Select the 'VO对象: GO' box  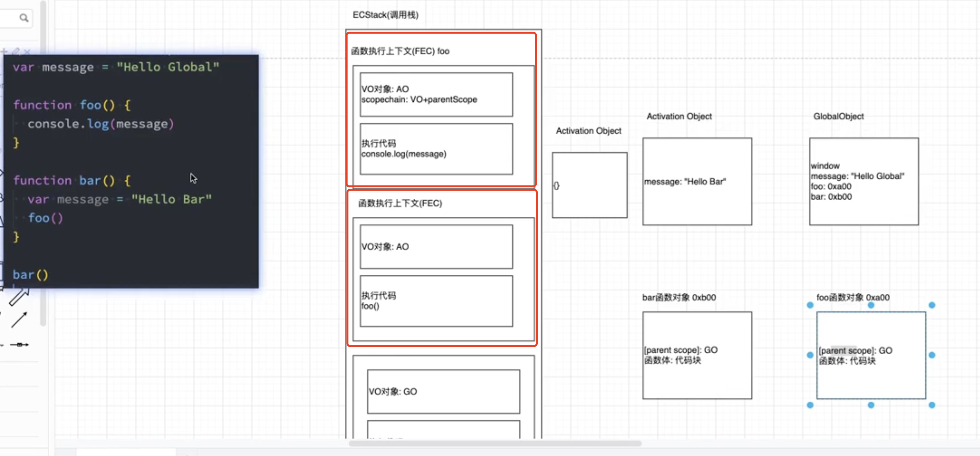click(443, 391)
